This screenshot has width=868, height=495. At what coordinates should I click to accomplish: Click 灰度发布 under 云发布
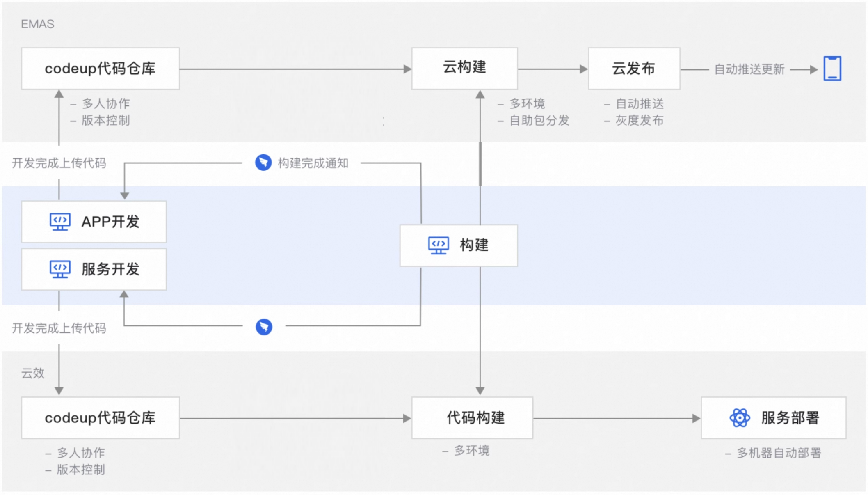click(x=640, y=120)
